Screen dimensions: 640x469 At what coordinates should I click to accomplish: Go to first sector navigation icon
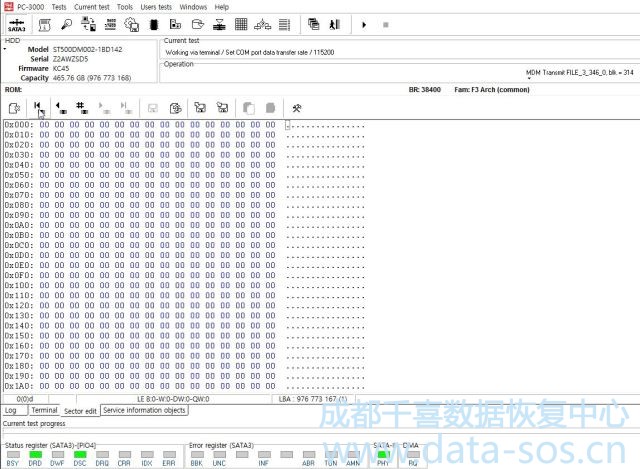38,108
